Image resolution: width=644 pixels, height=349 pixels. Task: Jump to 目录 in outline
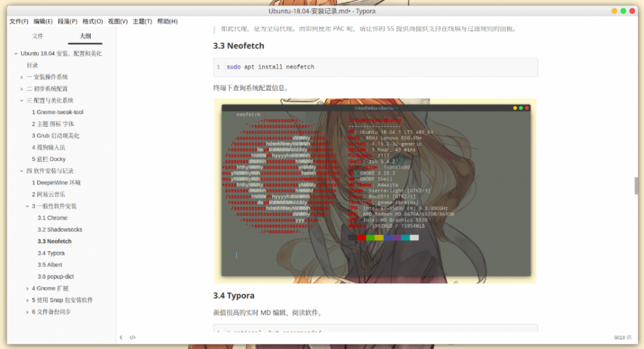click(32, 65)
